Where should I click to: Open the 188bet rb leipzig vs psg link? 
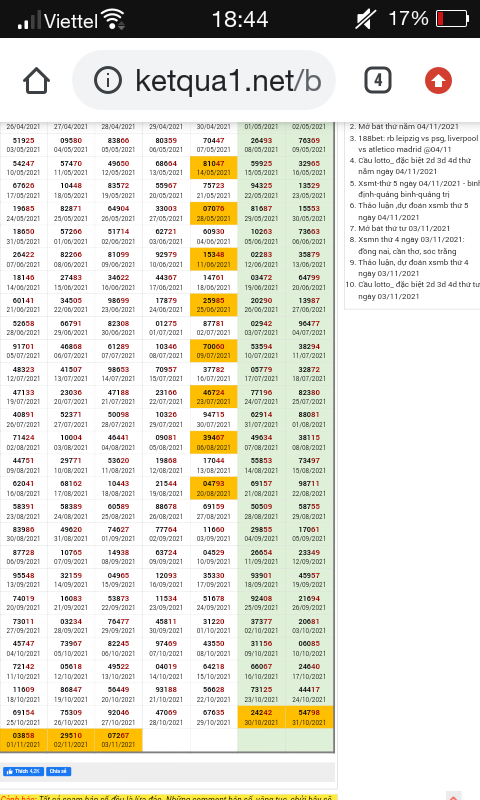[x=418, y=143]
